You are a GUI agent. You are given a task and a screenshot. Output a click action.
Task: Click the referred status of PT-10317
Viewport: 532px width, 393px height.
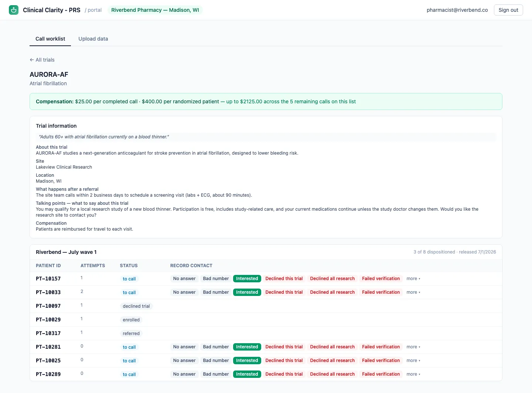(131, 334)
